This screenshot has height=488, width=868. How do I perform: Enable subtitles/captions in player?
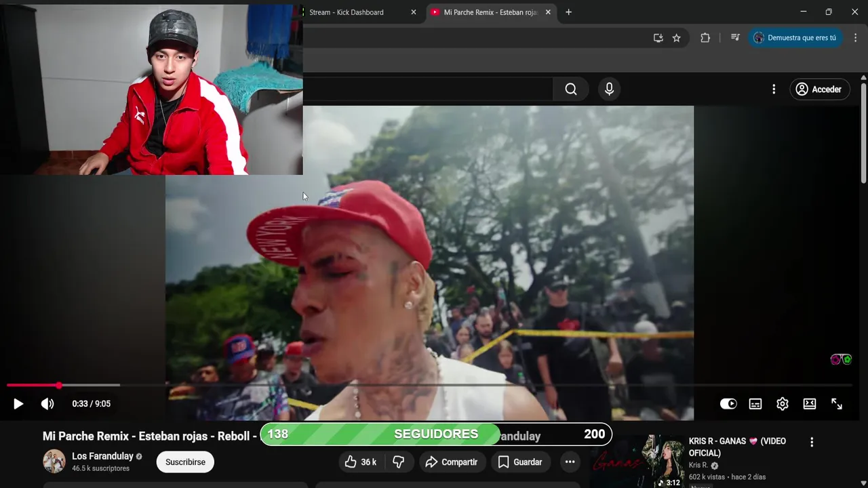coord(755,404)
